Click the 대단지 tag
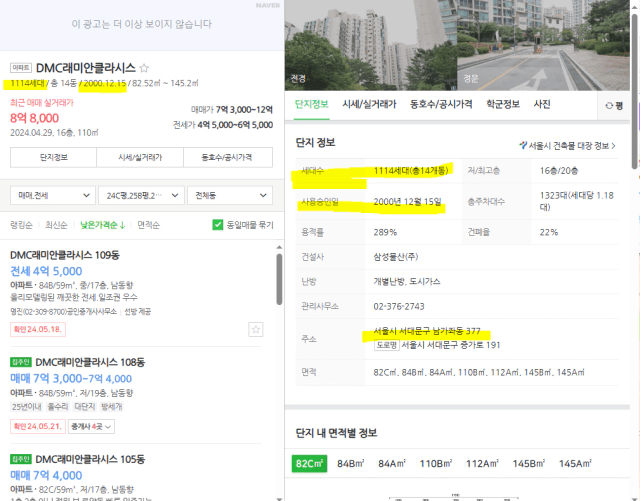Screen dimensions: 640x501 [84, 407]
